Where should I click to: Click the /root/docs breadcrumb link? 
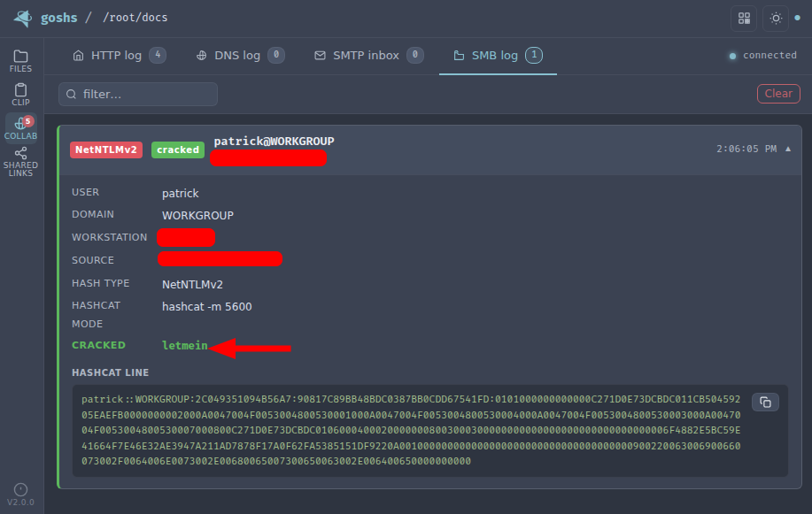point(135,17)
